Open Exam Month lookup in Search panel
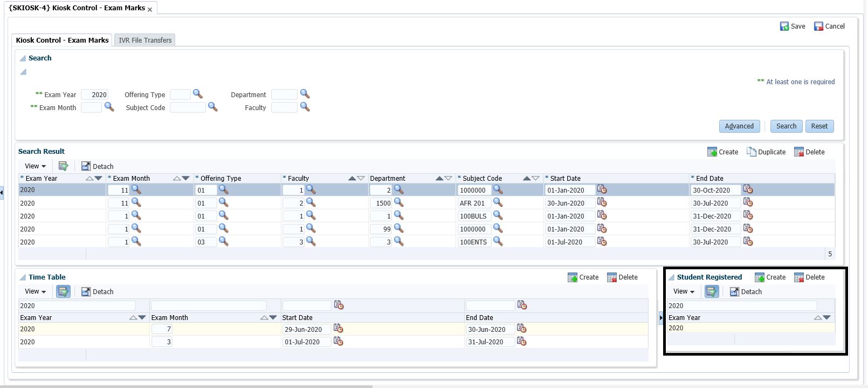The width and height of the screenshot is (868, 388). [109, 107]
